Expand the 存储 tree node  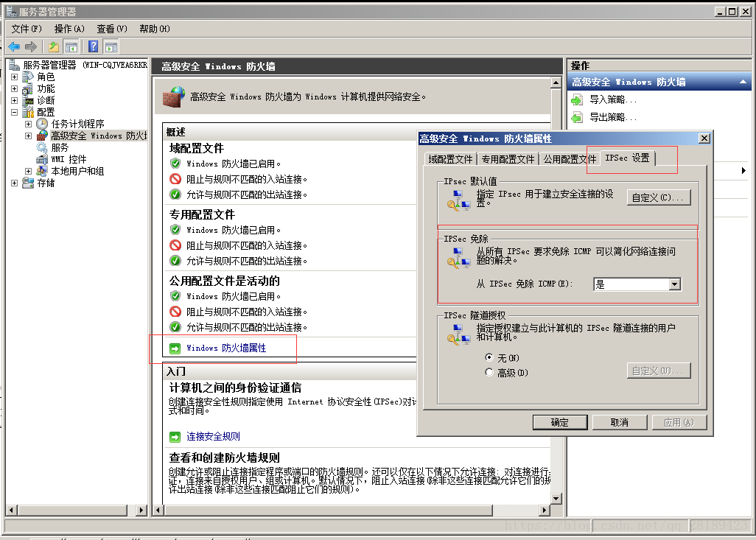coord(14,183)
